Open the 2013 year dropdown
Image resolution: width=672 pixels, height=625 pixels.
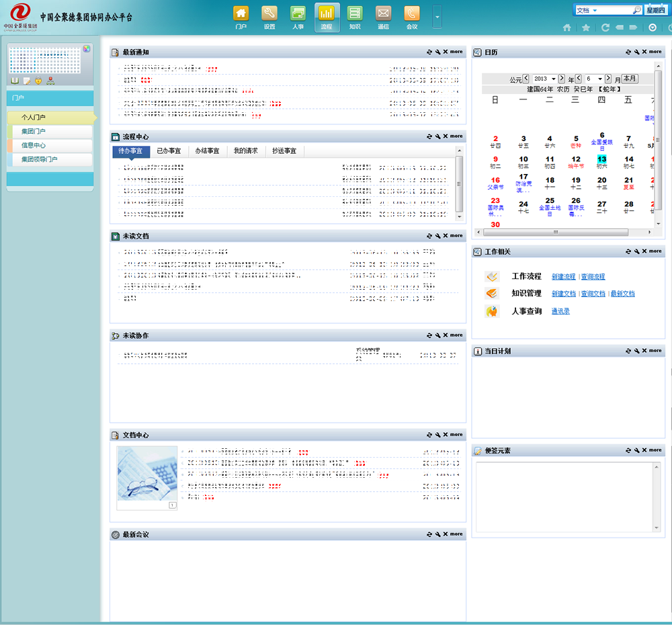coord(544,79)
